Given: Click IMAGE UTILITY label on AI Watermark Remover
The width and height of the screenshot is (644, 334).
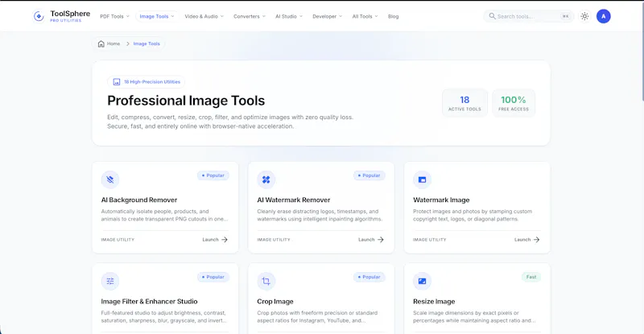Looking at the screenshot, I should tap(274, 240).
